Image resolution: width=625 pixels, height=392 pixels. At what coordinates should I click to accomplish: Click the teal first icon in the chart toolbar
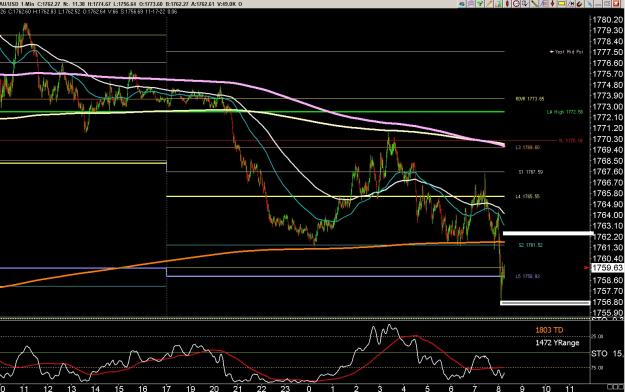pos(462,4)
